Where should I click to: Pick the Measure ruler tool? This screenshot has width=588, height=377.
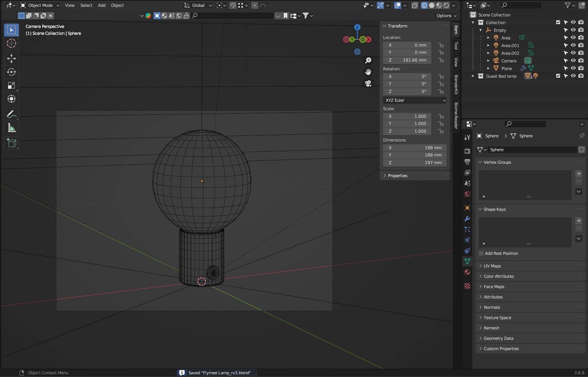click(x=11, y=128)
